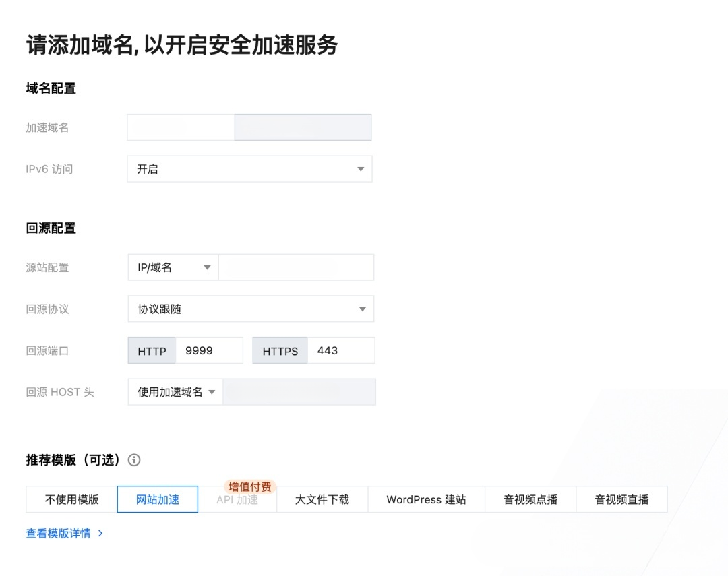Image resolution: width=728 pixels, height=576 pixels.
Task: Select the 不使用模版 template option
Action: click(x=71, y=499)
